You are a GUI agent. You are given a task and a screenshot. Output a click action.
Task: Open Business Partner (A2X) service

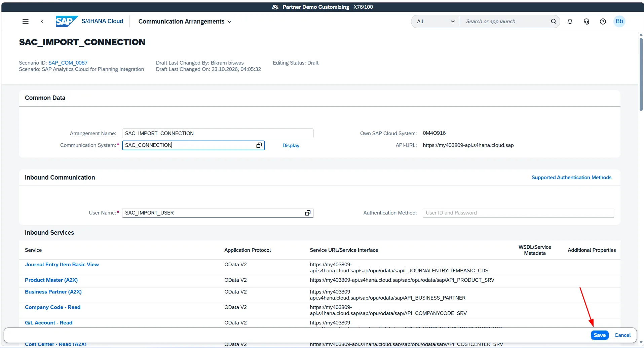click(x=53, y=292)
